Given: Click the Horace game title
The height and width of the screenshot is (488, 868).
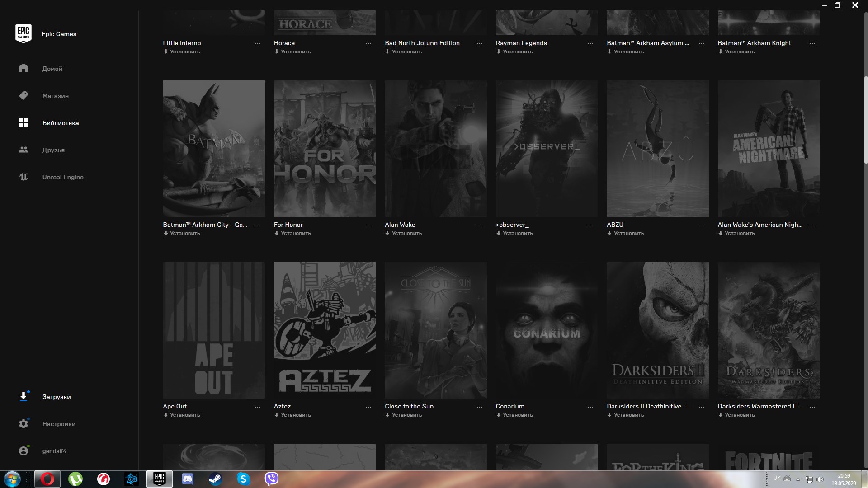Looking at the screenshot, I should [284, 43].
